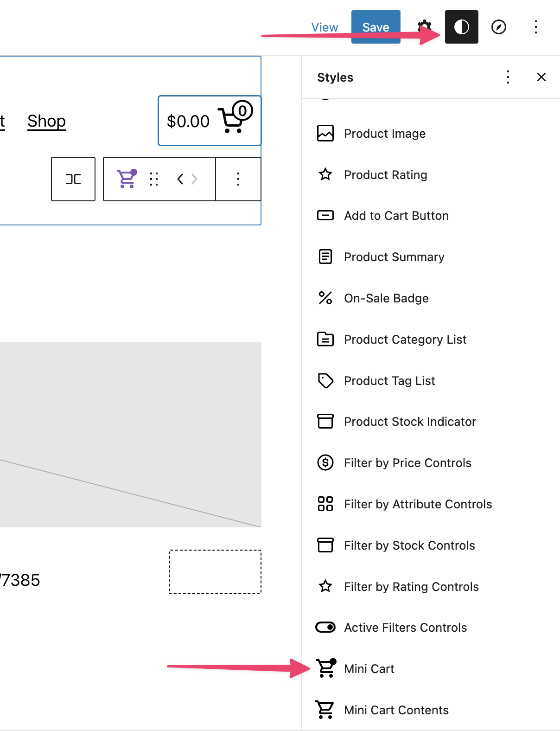The height and width of the screenshot is (731, 560).
Task: Click purple Mini Cart block type icon
Action: pos(126,179)
